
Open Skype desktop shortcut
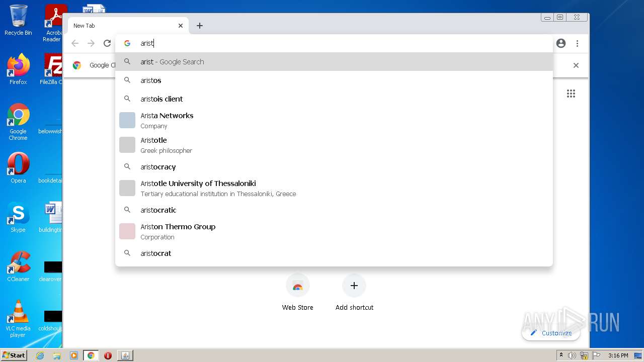tap(18, 217)
